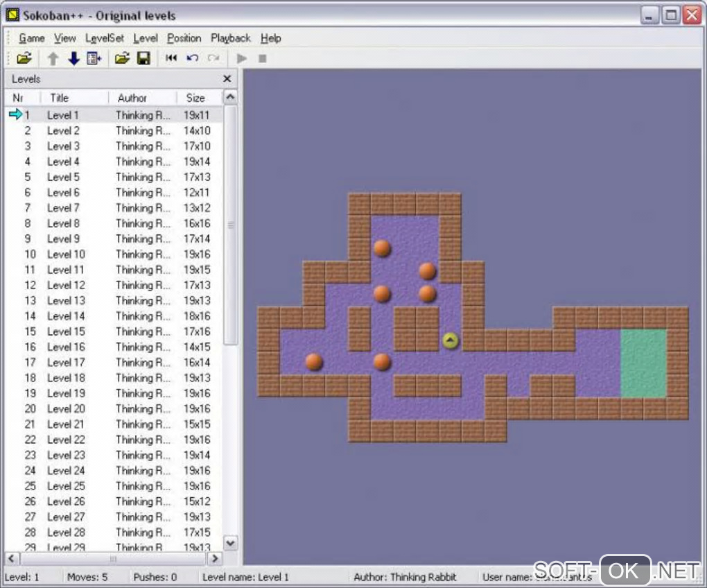
Task: Start playback with the play button
Action: pyautogui.click(x=242, y=58)
